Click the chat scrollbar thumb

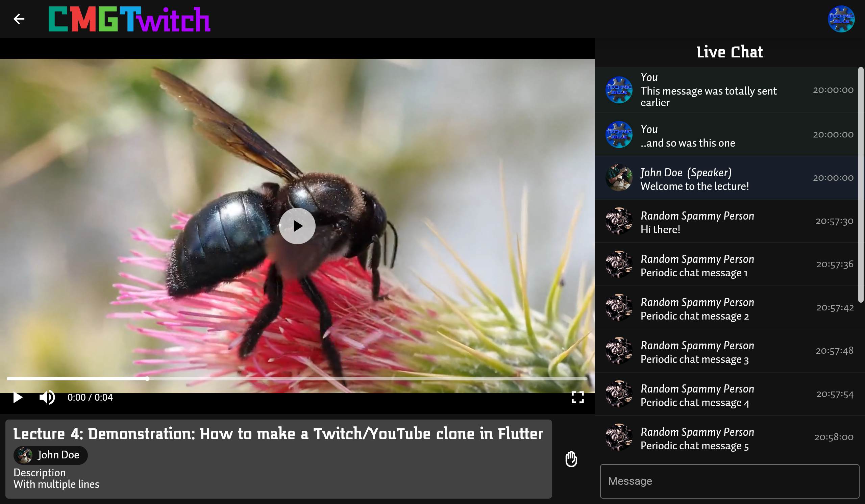tap(860, 185)
